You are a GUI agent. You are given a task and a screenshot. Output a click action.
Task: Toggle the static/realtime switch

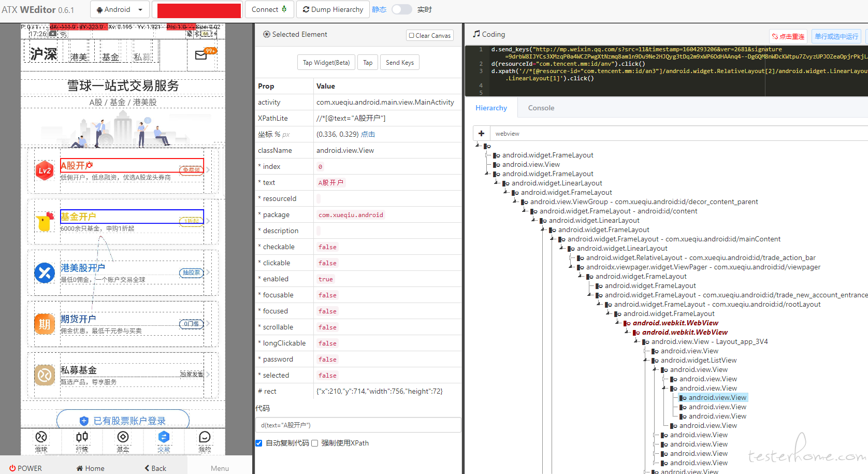click(x=401, y=9)
